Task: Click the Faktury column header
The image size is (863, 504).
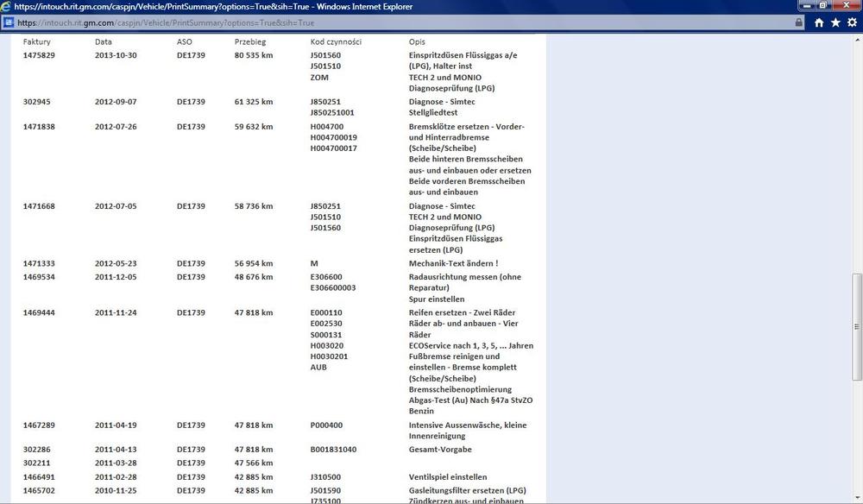Action: (x=37, y=41)
